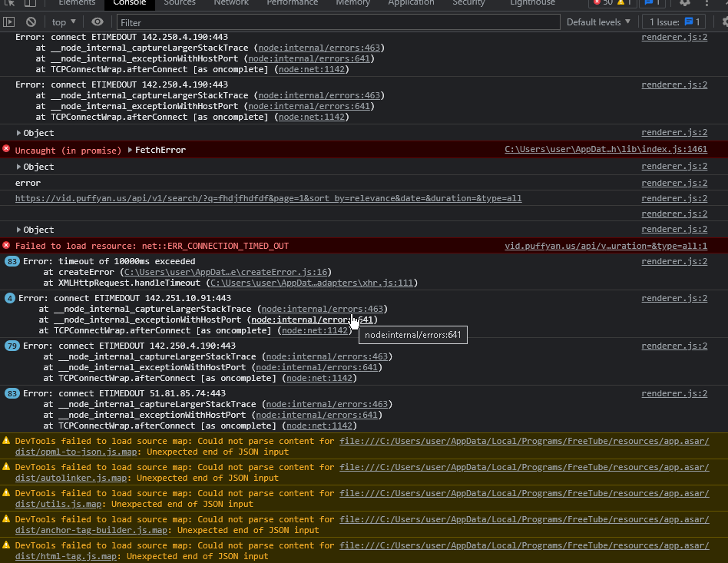Click the 1 Issue button
This screenshot has width=728, height=563.
tap(674, 22)
